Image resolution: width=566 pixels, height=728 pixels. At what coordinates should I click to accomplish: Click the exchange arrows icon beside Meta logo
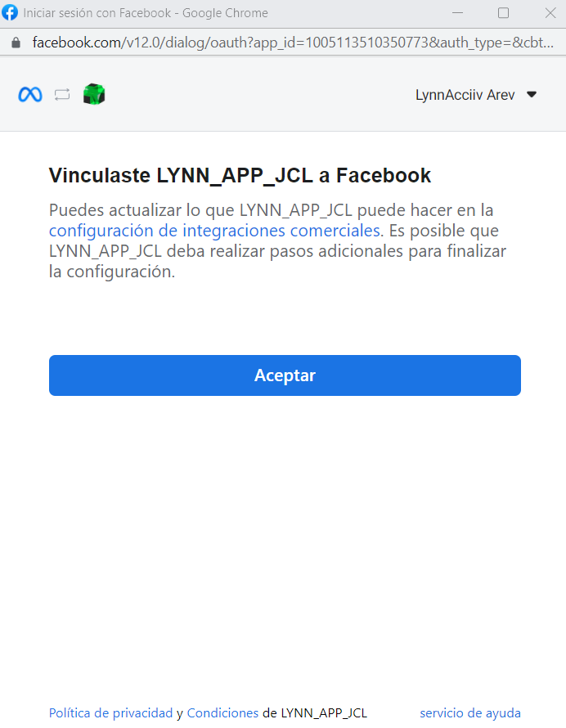click(x=62, y=95)
